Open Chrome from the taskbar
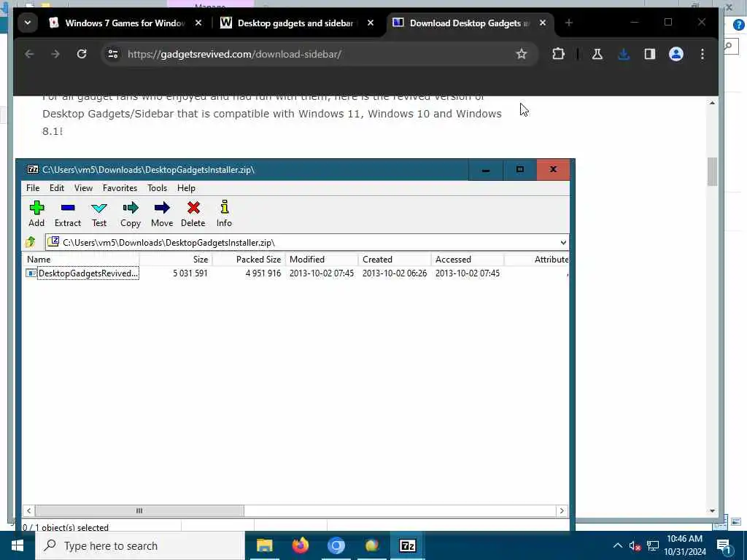This screenshot has height=560, width=747. coord(336,545)
